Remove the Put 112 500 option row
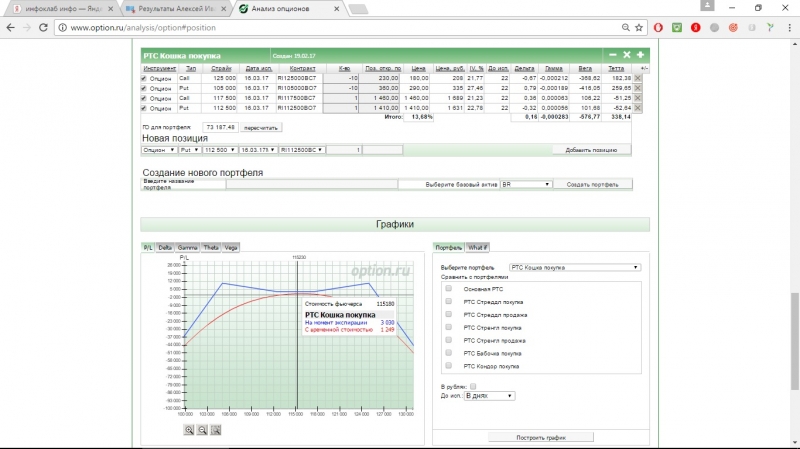Viewport: 800px width, 449px height. [638, 108]
